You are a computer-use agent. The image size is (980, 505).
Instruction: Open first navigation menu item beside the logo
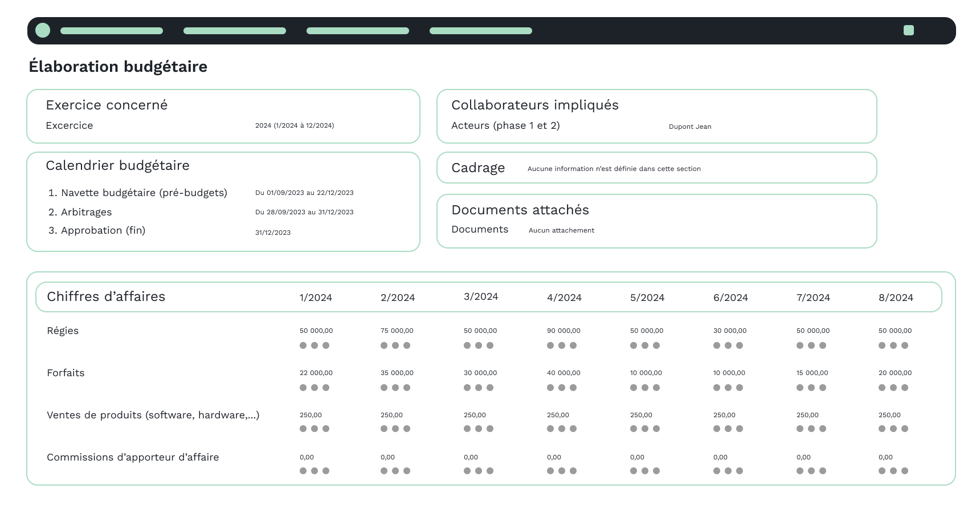[112, 31]
